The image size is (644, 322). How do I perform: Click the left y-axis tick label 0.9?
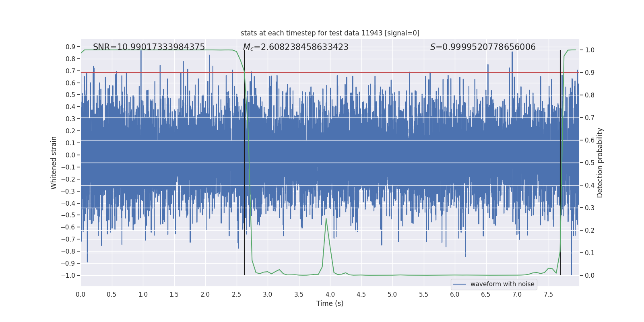tap(70, 47)
